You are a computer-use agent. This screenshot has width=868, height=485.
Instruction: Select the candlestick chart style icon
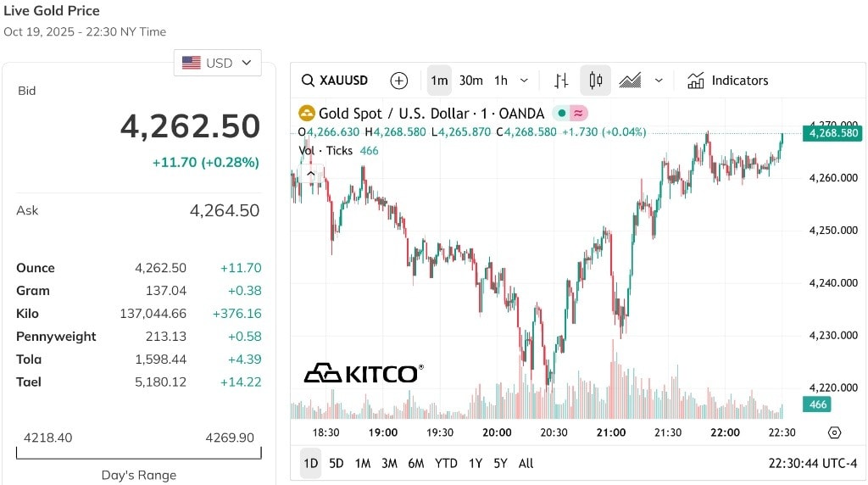point(595,81)
